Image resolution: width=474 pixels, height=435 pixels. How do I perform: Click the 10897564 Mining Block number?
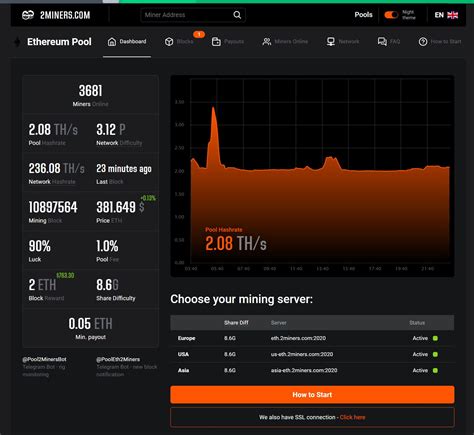[53, 207]
